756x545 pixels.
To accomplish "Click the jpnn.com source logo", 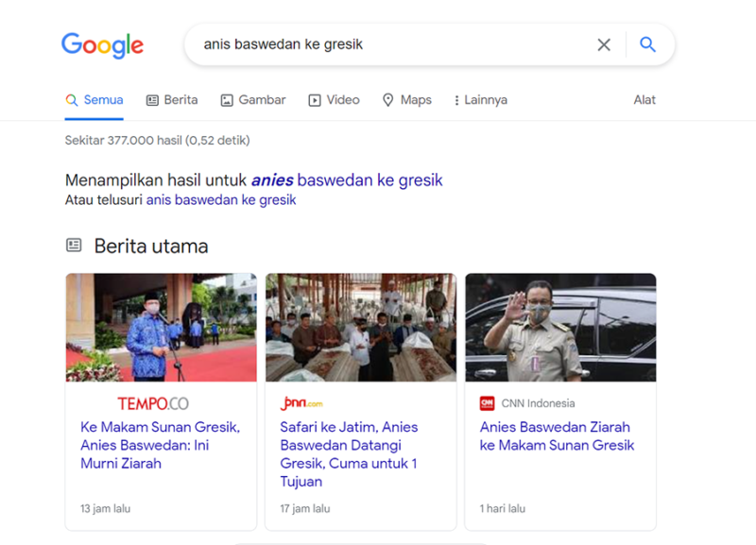I will (x=301, y=403).
